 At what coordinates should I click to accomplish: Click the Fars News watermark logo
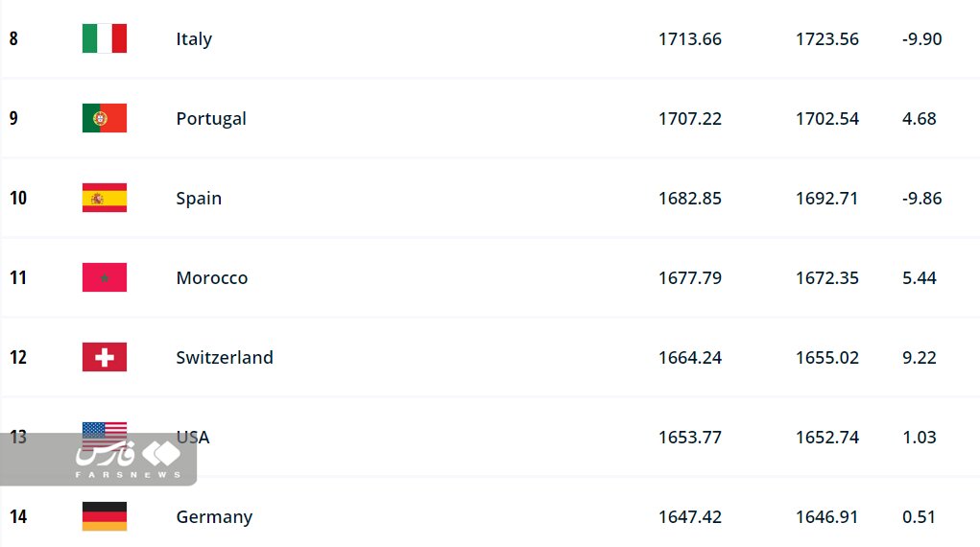click(125, 458)
